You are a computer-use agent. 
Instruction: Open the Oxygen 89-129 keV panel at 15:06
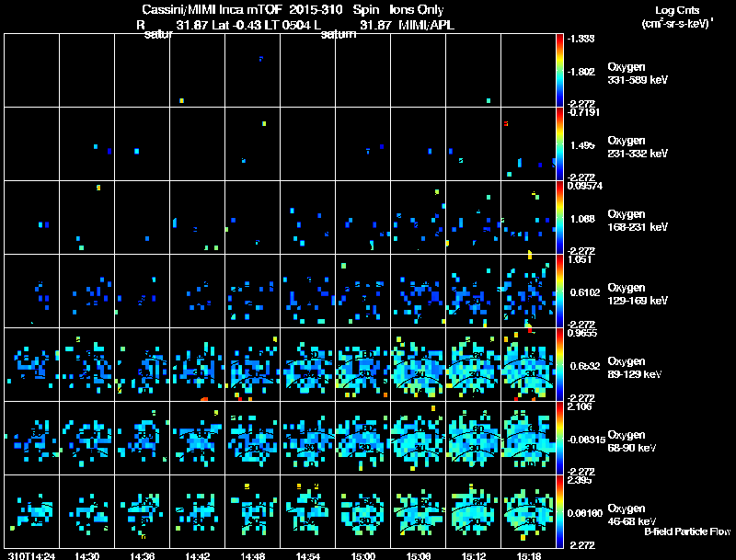(x=419, y=364)
